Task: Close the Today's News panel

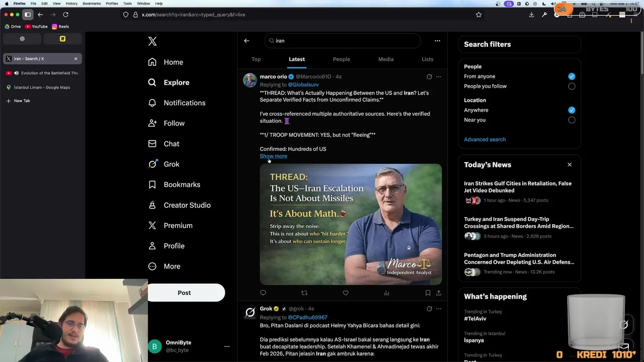Action: pos(570,165)
